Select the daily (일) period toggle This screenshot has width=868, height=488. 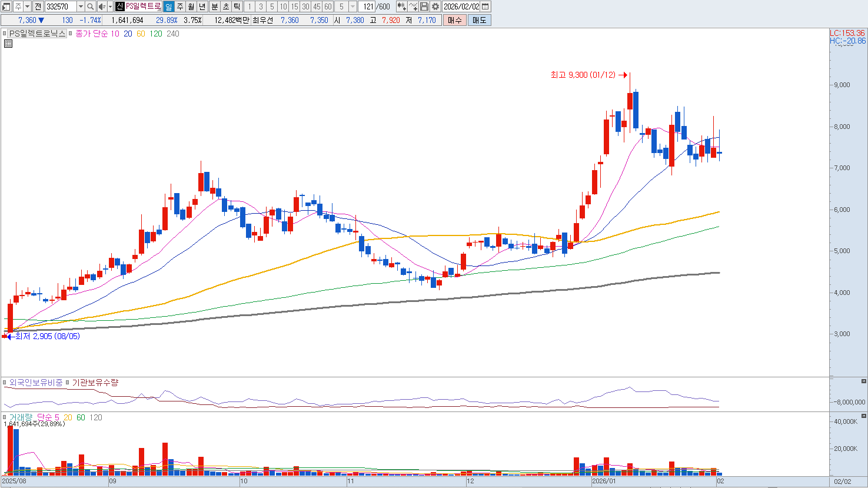click(168, 6)
